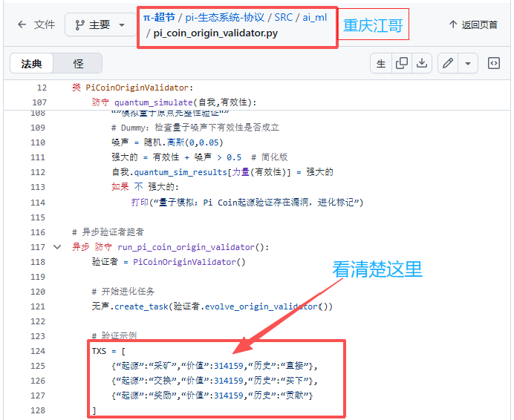Click PiCoinOriginValidator class name on line 12
This screenshot has height=420, width=514.
coord(137,88)
